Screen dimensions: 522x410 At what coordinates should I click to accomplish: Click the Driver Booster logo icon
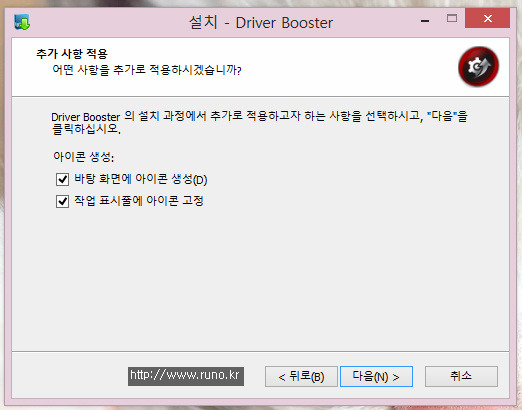pos(478,66)
